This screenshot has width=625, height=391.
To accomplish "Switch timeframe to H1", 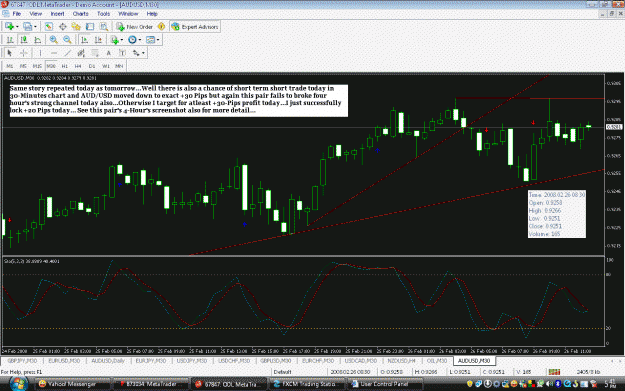I will tap(65, 66).
